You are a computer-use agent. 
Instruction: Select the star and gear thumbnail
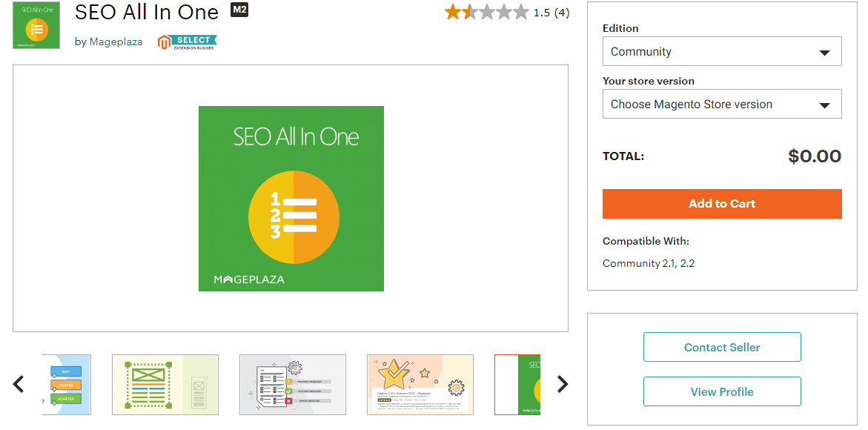(420, 385)
